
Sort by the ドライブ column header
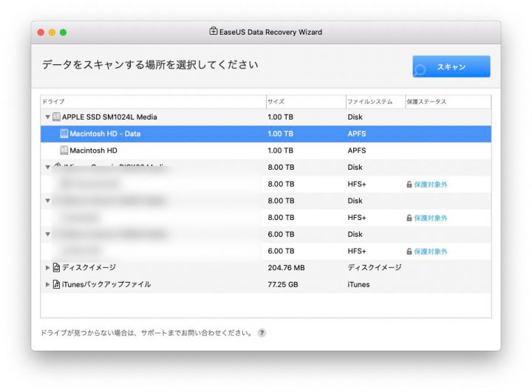pyautogui.click(x=153, y=101)
